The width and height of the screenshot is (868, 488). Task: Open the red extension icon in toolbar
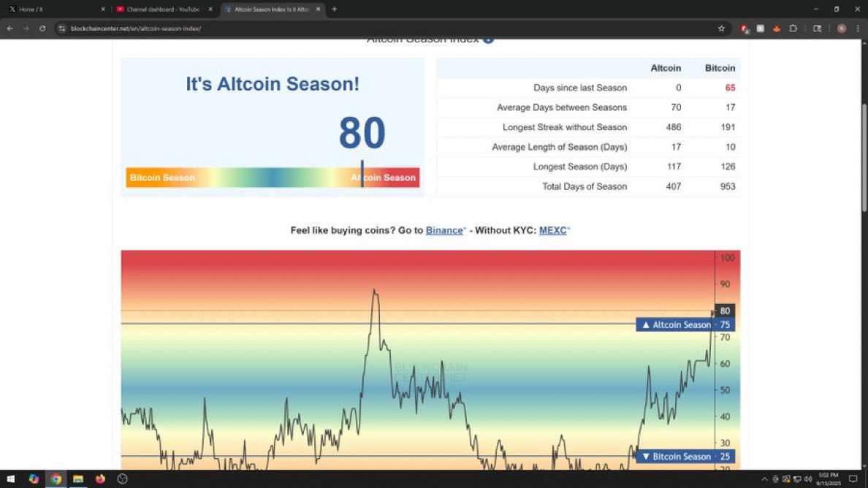point(745,28)
